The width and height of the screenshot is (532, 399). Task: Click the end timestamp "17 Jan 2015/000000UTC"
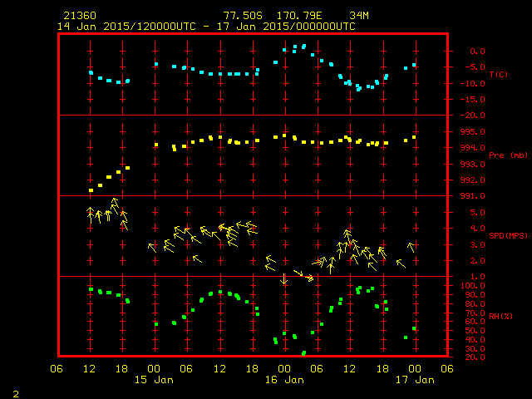(286, 27)
